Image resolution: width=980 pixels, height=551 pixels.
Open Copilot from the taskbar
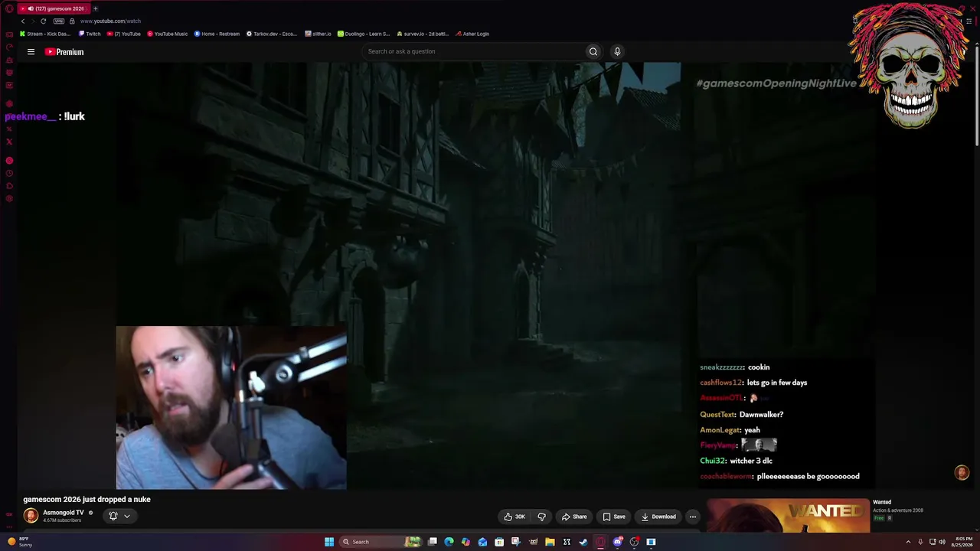[465, 542]
